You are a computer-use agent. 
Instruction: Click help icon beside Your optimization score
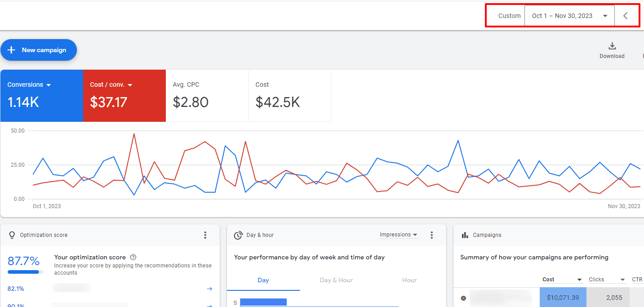point(133,258)
